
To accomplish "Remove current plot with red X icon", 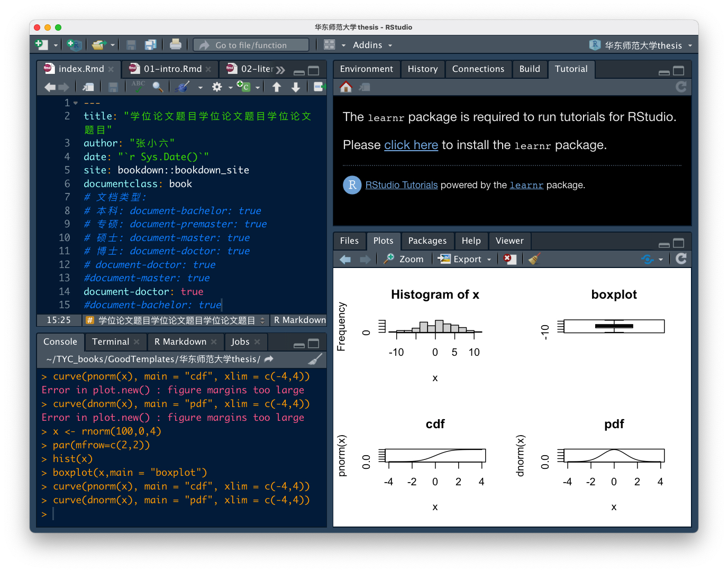I will 509,259.
